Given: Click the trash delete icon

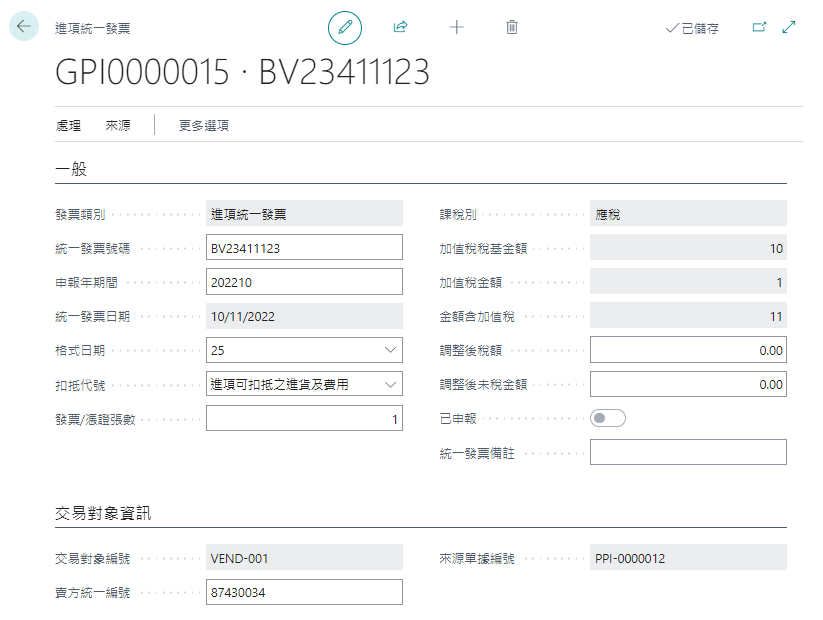Looking at the screenshot, I should pyautogui.click(x=512, y=27).
